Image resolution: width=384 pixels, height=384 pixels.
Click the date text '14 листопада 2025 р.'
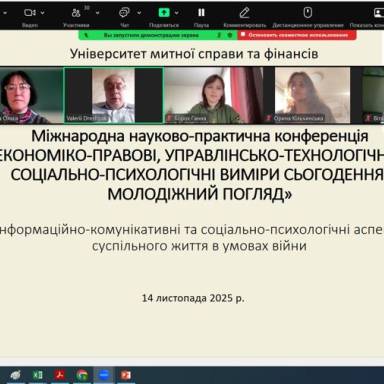(x=193, y=298)
